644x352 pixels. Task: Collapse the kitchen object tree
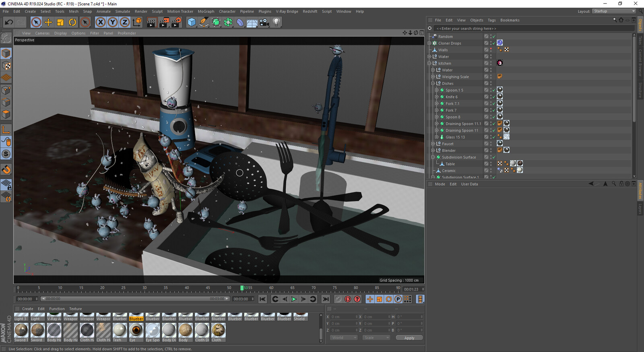429,63
